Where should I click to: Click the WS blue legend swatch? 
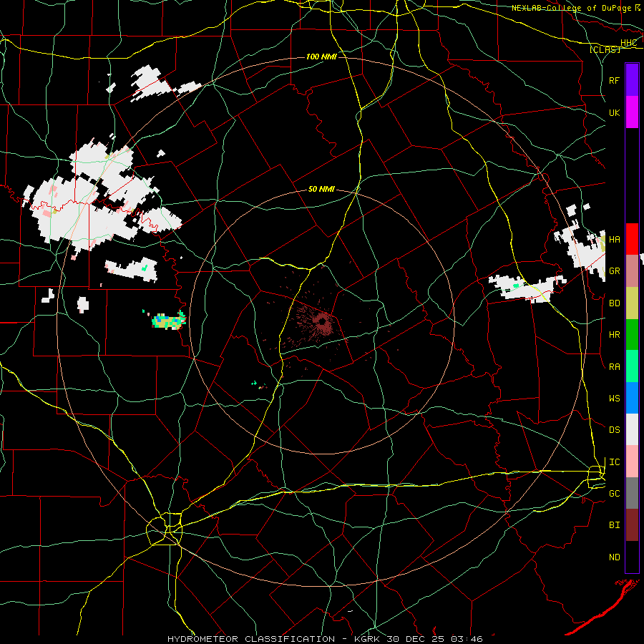point(632,398)
